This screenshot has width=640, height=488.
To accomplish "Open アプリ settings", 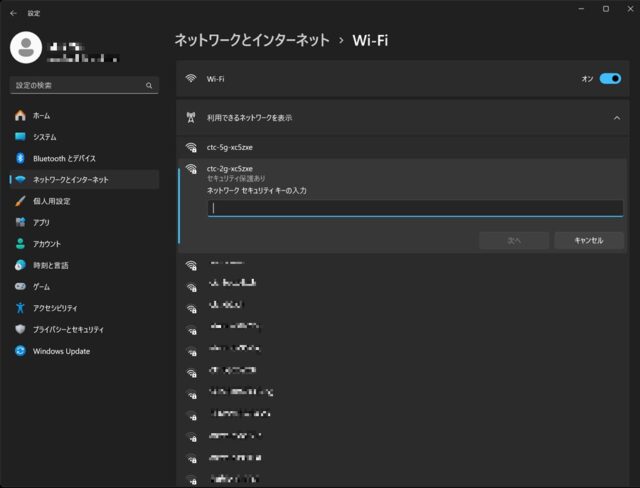I will 84,222.
